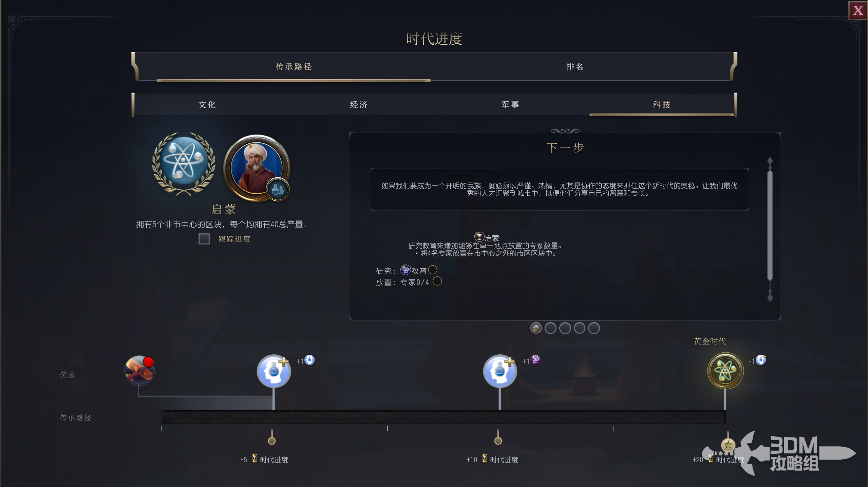868x487 pixels.
Task: Enable the 跟踪进度 checkbox
Action: [x=204, y=239]
